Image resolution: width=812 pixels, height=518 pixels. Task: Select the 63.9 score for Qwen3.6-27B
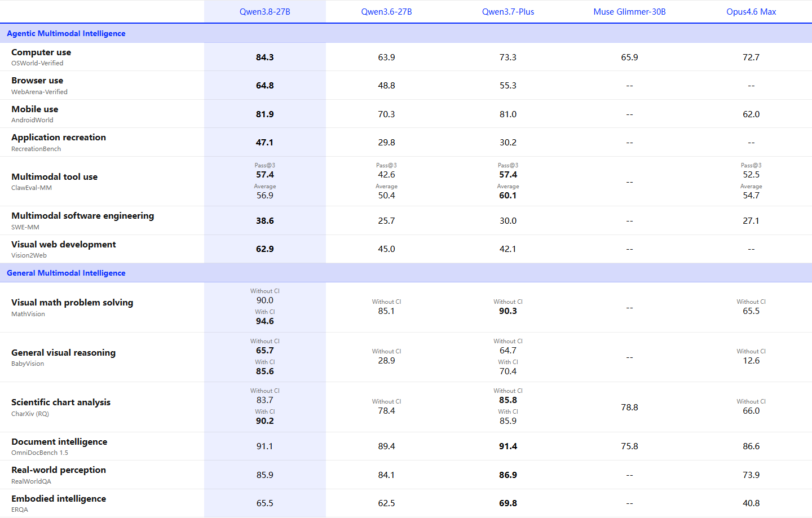(x=386, y=57)
